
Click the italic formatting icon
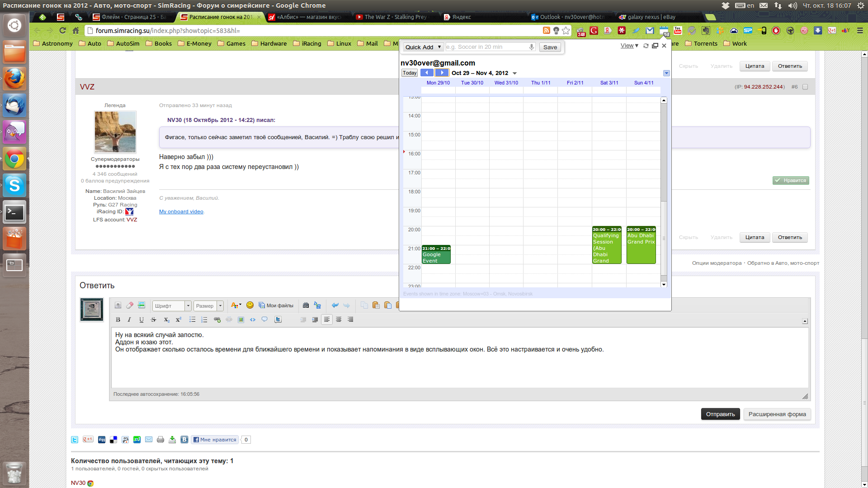pyautogui.click(x=129, y=320)
